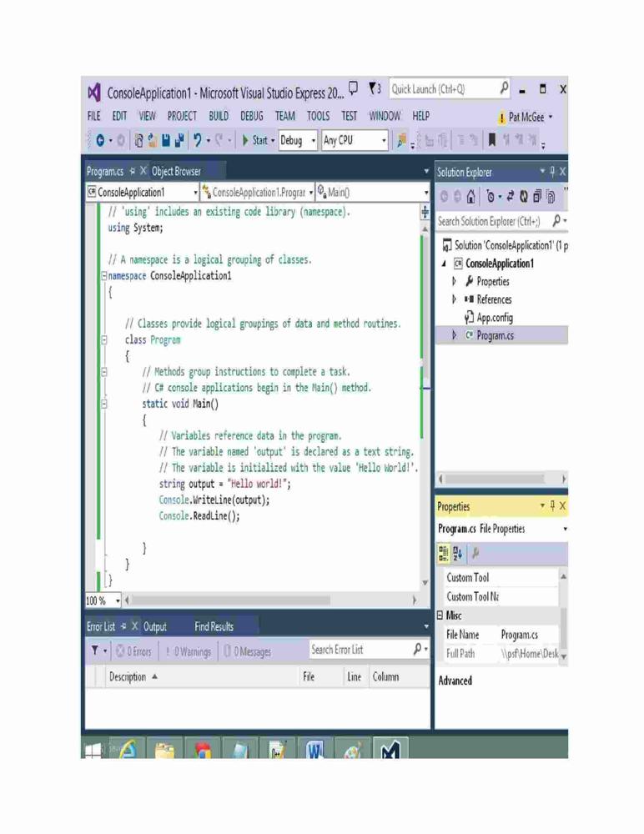The height and width of the screenshot is (834, 644).
Task: Click Solution Explorer's Sync with Active Document icon
Action: 511,197
